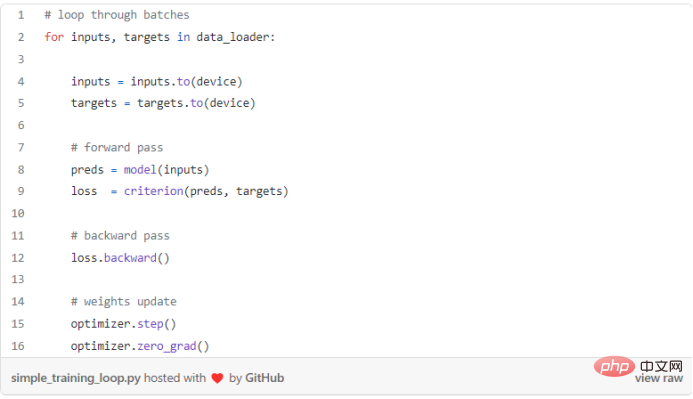
Task: Click the zero_grad method name
Action: [x=167, y=346]
